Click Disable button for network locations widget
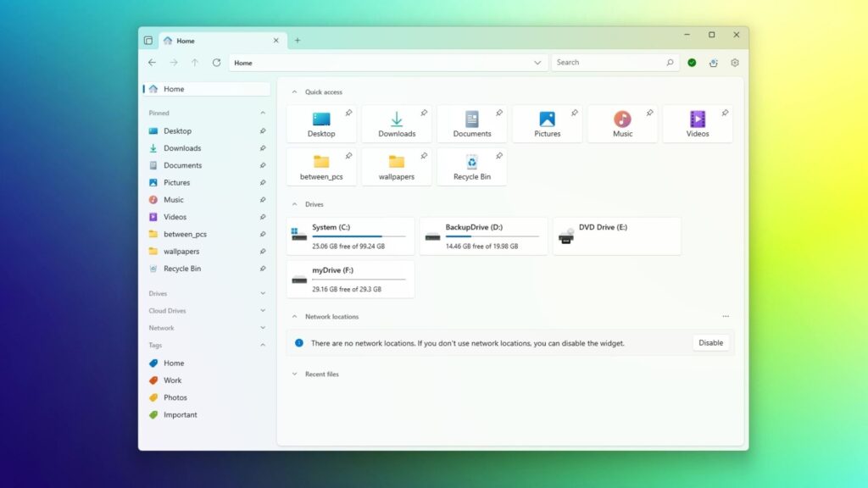Screen dimensions: 868x488 point(710,343)
